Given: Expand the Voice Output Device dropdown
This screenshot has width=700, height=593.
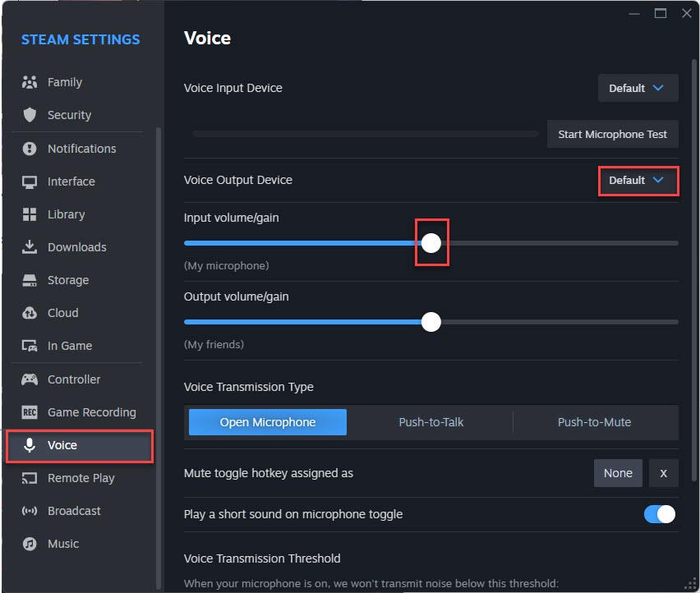Looking at the screenshot, I should [638, 180].
